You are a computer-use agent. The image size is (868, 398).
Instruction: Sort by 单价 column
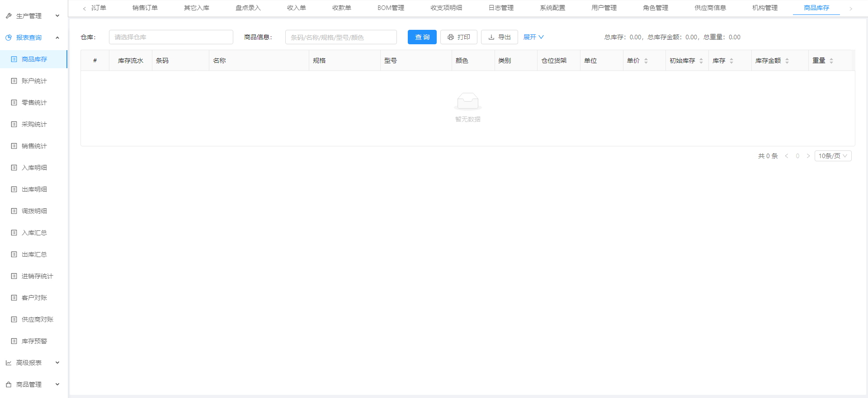(x=646, y=61)
